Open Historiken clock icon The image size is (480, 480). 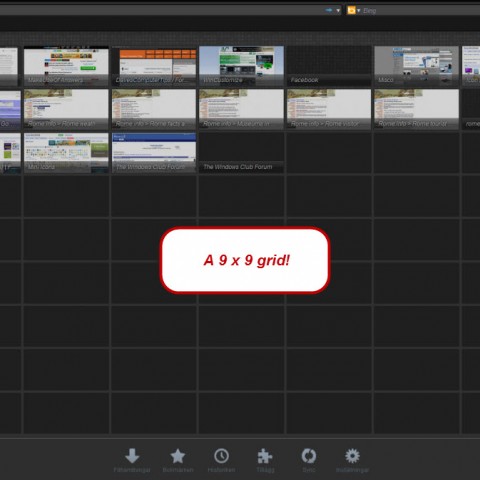coord(221,456)
